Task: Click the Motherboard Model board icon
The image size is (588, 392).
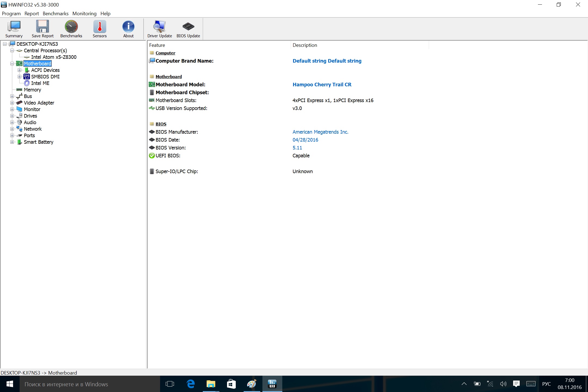Action: point(152,84)
